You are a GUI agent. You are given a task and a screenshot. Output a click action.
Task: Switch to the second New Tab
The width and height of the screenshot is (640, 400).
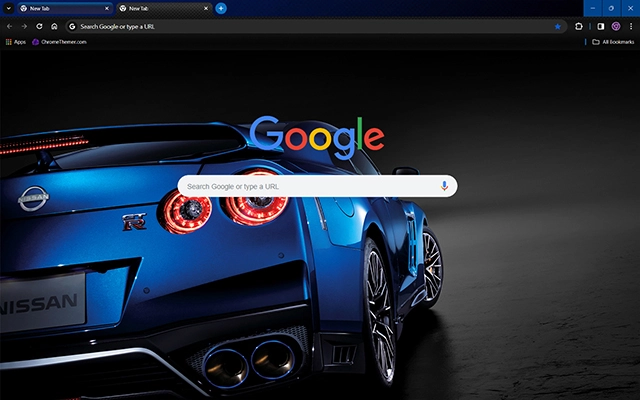click(164, 8)
